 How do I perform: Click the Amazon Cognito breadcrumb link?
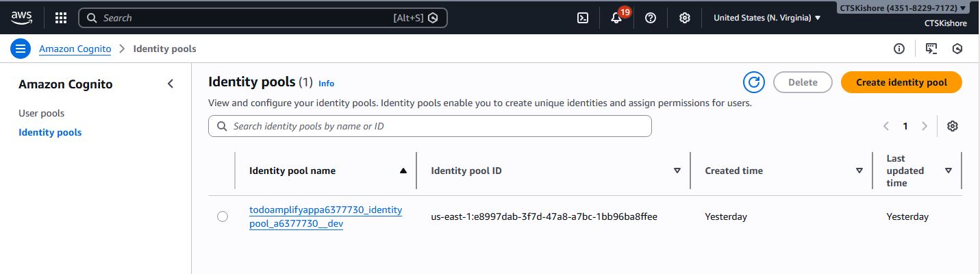[75, 49]
